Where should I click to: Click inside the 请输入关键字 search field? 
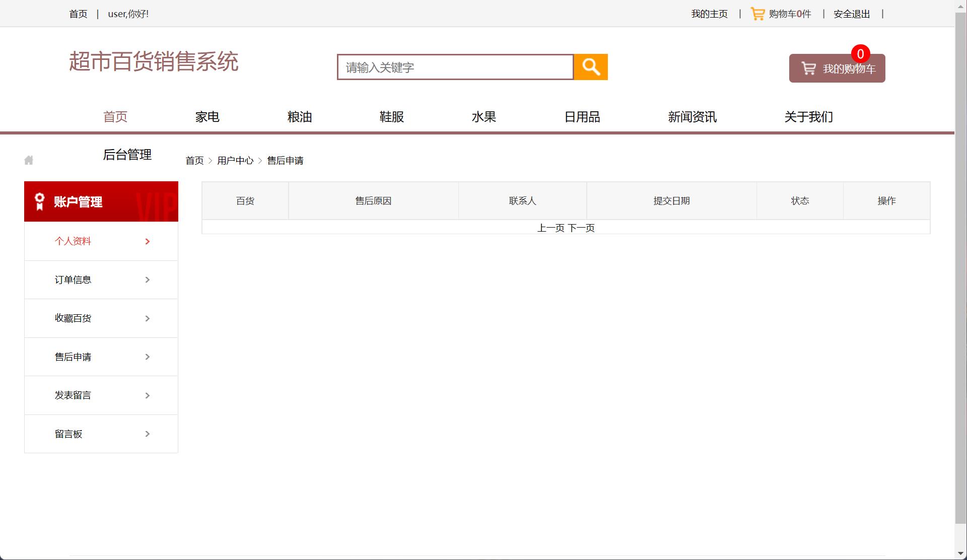pyautogui.click(x=453, y=67)
